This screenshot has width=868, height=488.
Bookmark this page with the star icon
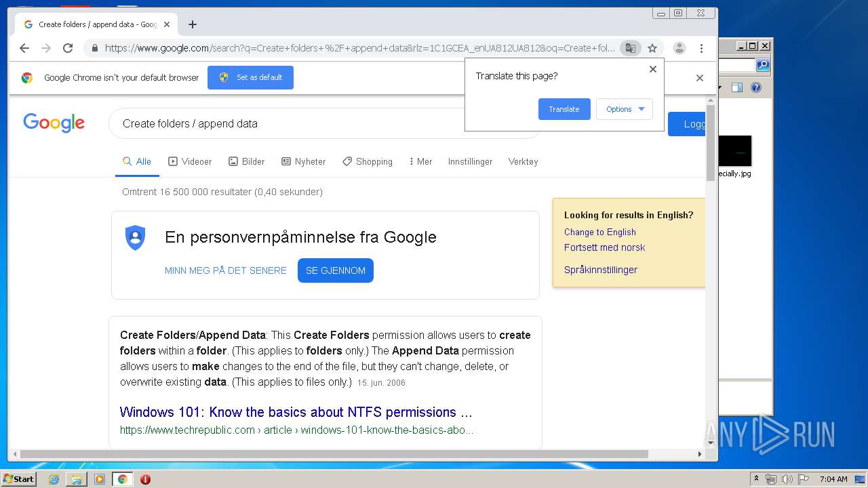tap(652, 48)
